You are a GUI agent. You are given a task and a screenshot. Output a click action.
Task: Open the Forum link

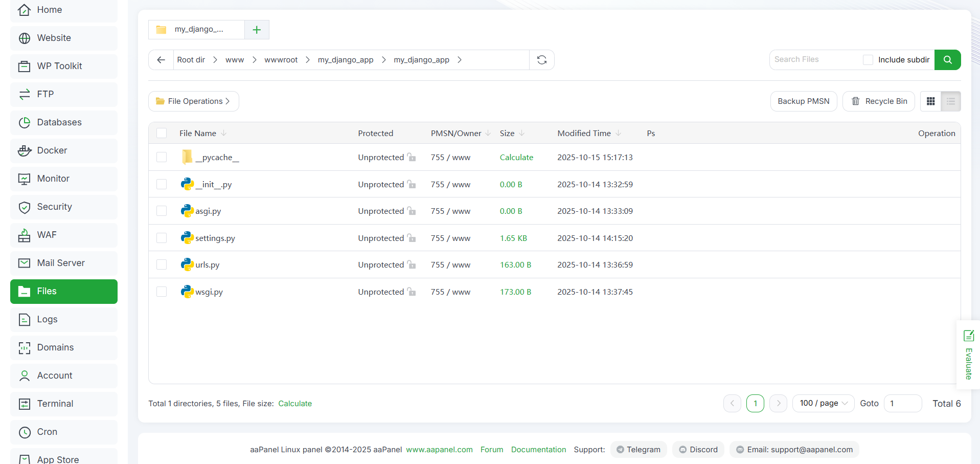pyautogui.click(x=492, y=450)
